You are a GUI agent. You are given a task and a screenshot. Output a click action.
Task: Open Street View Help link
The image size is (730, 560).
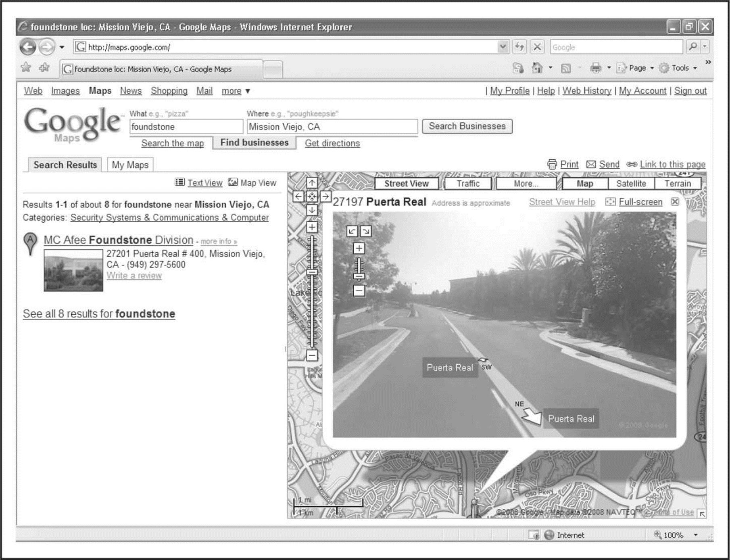(562, 202)
